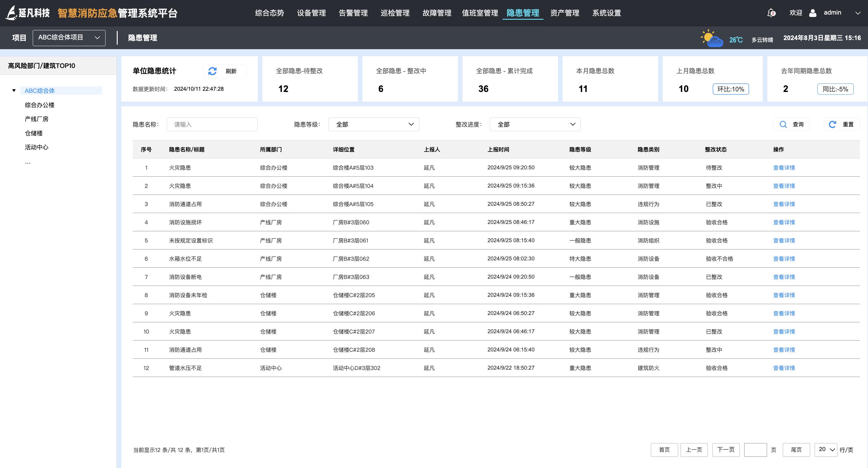Screen dimensions: 868x468
Task: Open the rows-per-page selector showing 20
Action: tap(826, 449)
